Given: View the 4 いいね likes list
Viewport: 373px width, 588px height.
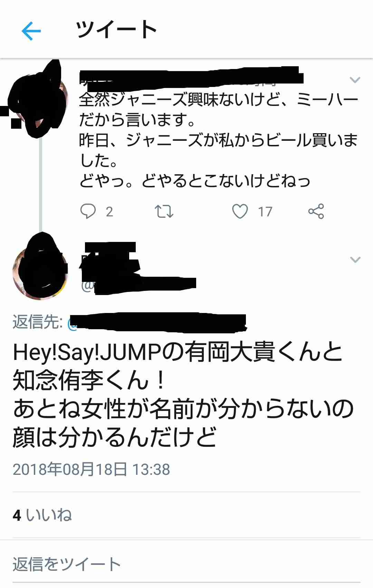Looking at the screenshot, I should [42, 515].
